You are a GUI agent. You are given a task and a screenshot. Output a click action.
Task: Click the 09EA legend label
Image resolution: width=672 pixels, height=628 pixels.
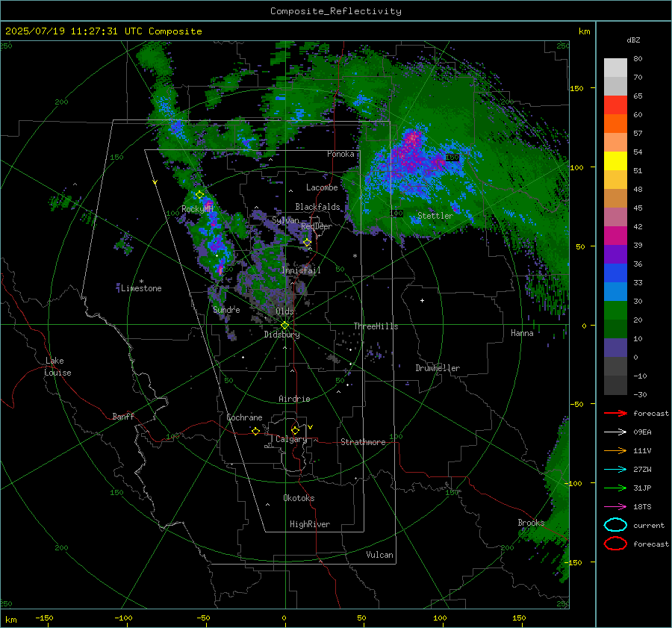(642, 432)
